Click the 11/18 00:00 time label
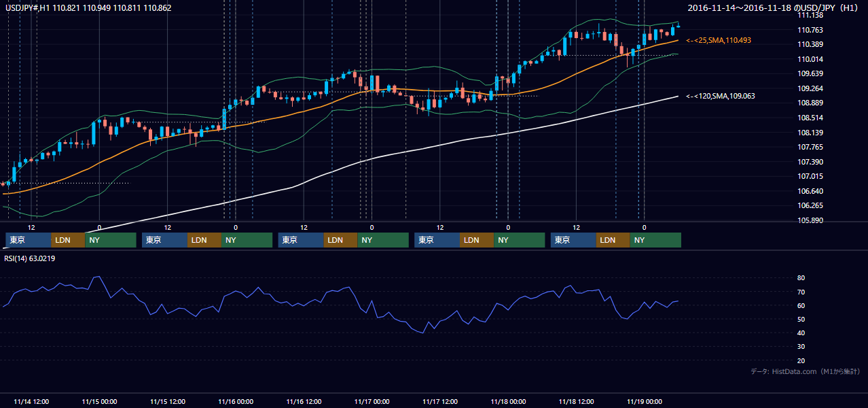Image resolution: width=868 pixels, height=408 pixels. [508, 401]
